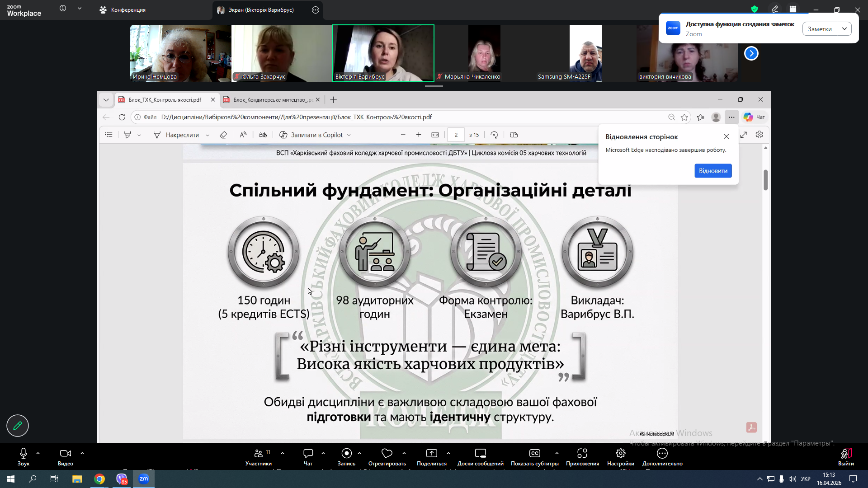Open the Participants panel icon
This screenshot has height=488, width=868.
[259, 453]
